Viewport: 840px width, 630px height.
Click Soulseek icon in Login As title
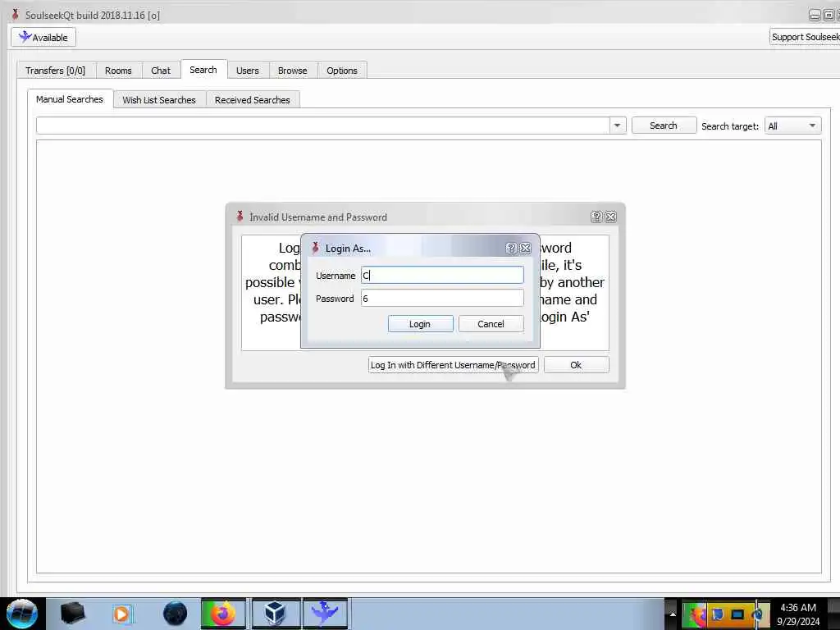pyautogui.click(x=315, y=248)
